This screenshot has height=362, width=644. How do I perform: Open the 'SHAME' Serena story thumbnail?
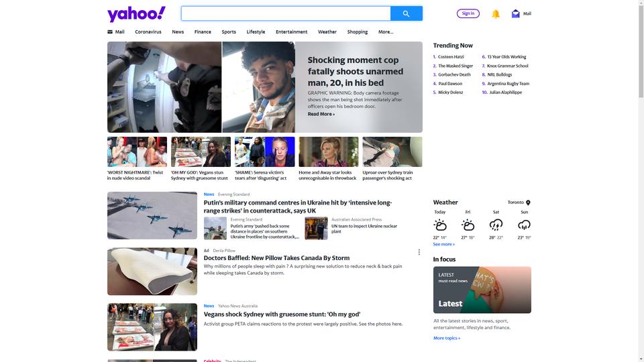(x=264, y=152)
